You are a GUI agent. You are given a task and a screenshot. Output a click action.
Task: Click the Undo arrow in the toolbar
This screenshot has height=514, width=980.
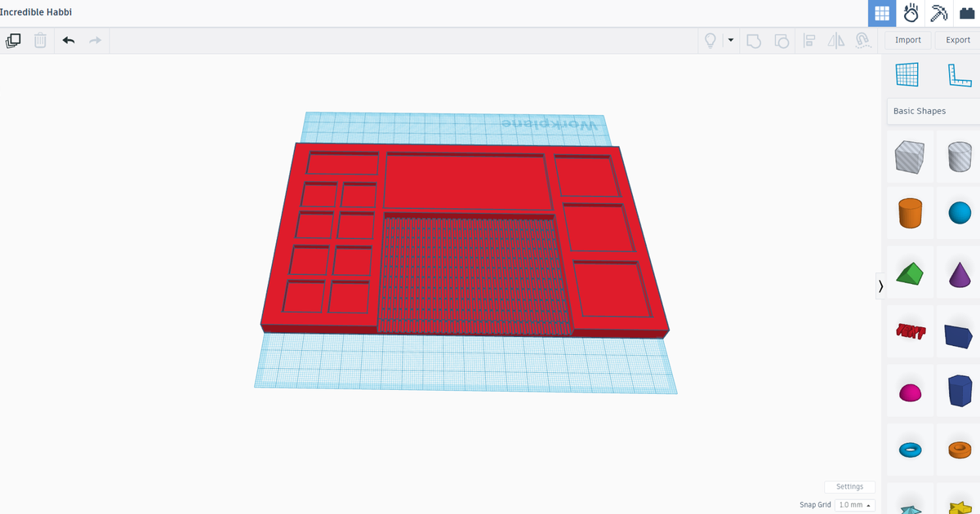pyautogui.click(x=68, y=40)
